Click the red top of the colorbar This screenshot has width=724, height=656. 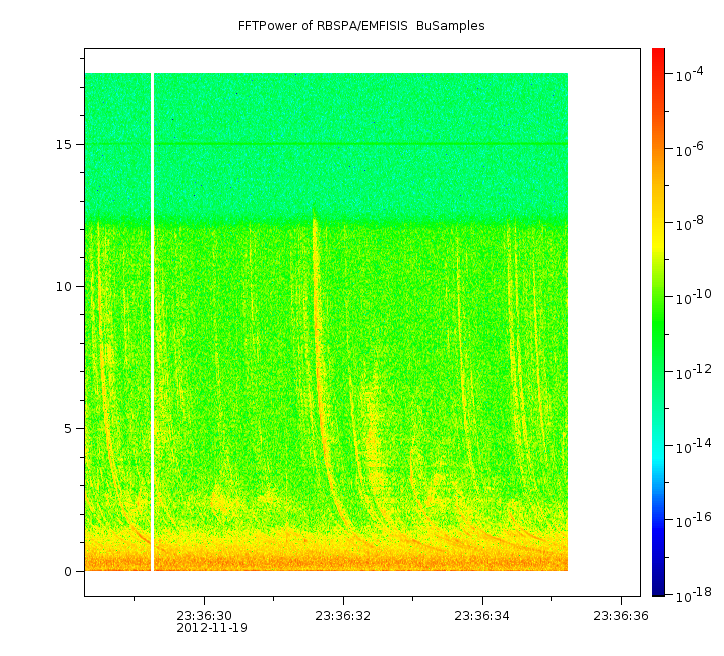click(658, 55)
